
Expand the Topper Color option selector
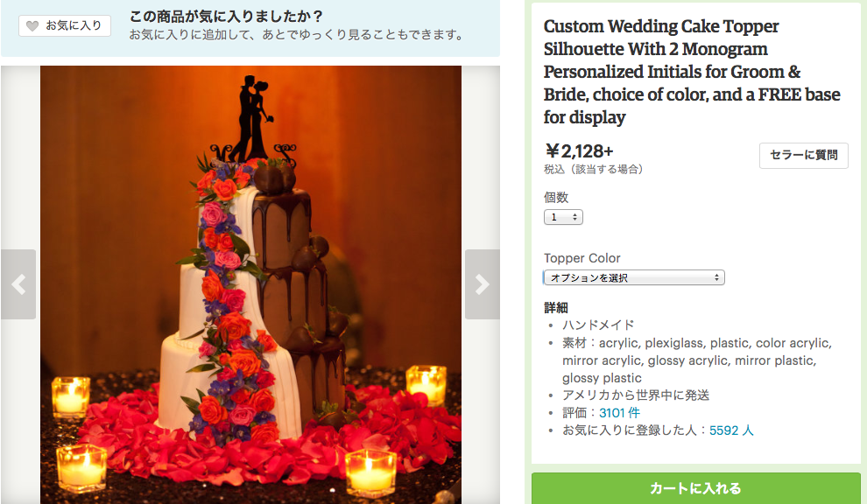tap(634, 277)
